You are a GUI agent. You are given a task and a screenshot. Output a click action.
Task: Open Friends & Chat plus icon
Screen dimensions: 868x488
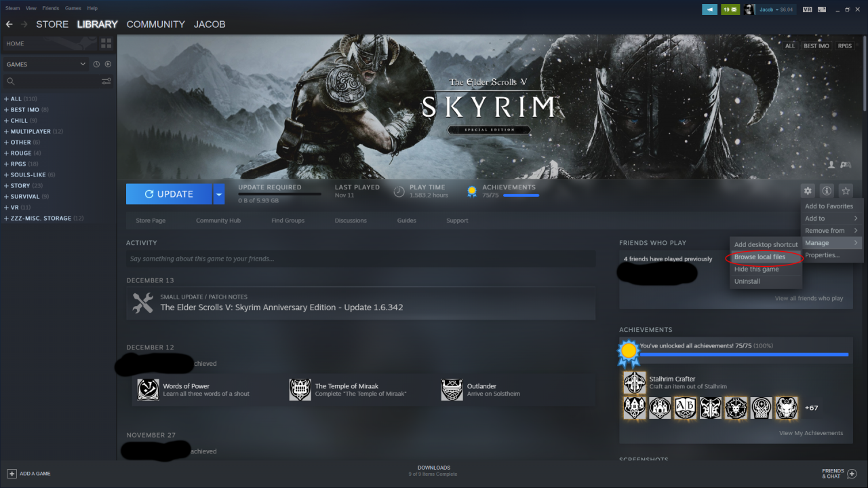click(x=852, y=473)
